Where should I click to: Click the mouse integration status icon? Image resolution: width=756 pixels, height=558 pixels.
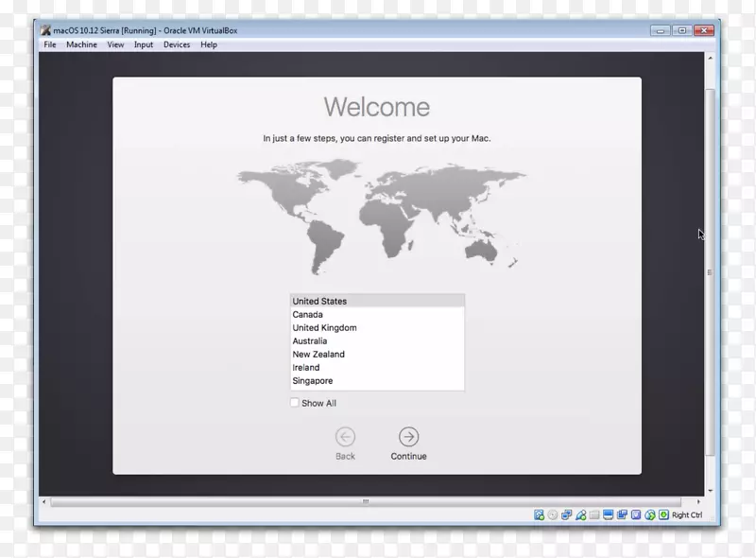650,515
